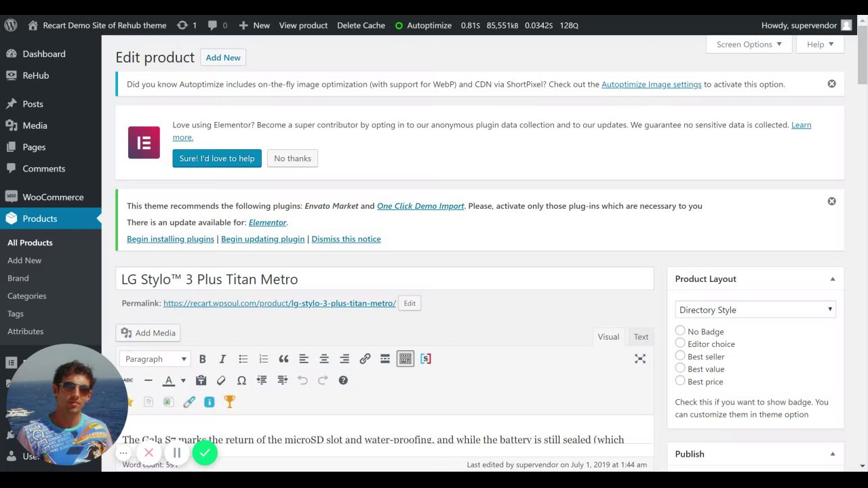Open the Brand submenu item
The width and height of the screenshot is (868, 488).
(18, 278)
